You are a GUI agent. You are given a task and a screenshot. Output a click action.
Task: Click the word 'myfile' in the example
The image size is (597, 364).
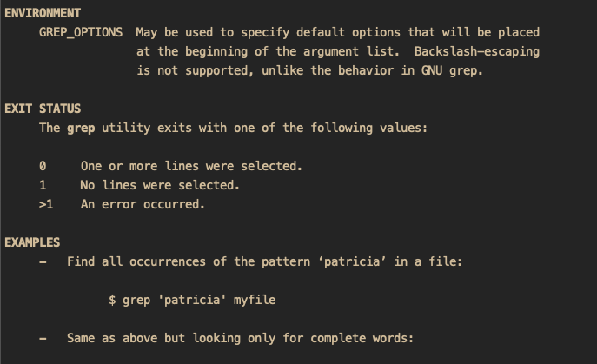[255, 300]
